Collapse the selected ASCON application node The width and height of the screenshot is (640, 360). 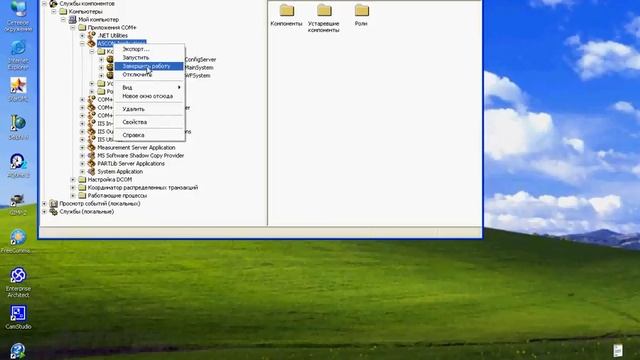coord(82,44)
